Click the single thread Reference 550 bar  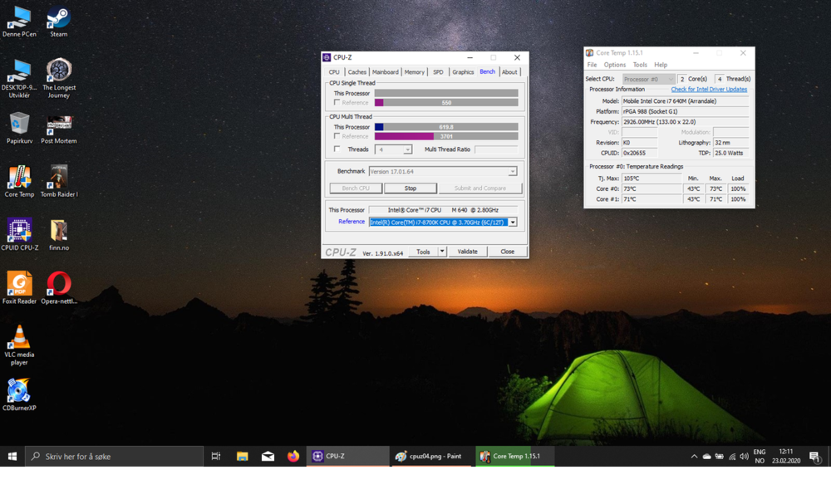click(446, 102)
